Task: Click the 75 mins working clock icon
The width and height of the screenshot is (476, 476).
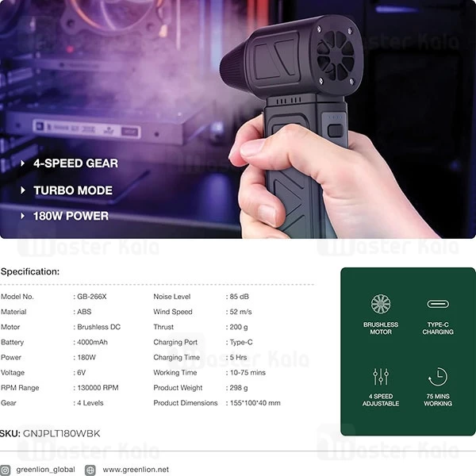Action: pyautogui.click(x=438, y=376)
